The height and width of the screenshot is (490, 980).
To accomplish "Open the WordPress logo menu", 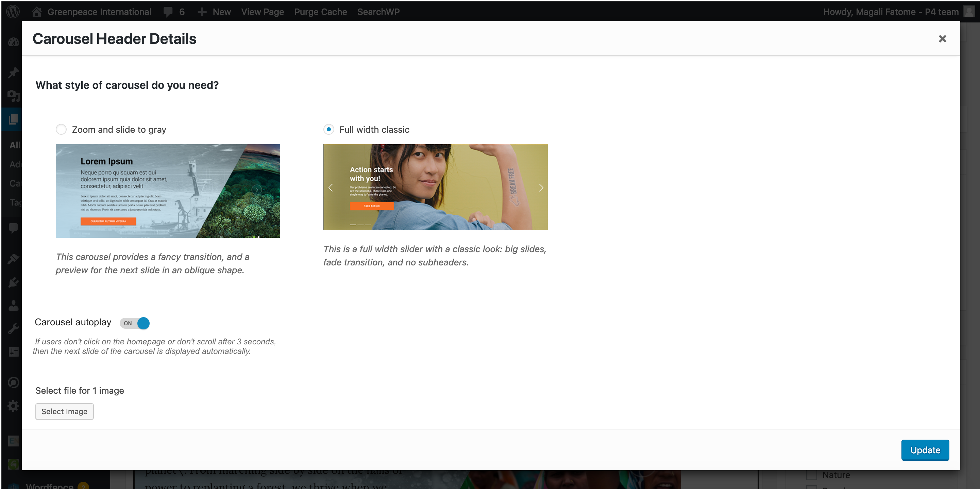I will (13, 12).
